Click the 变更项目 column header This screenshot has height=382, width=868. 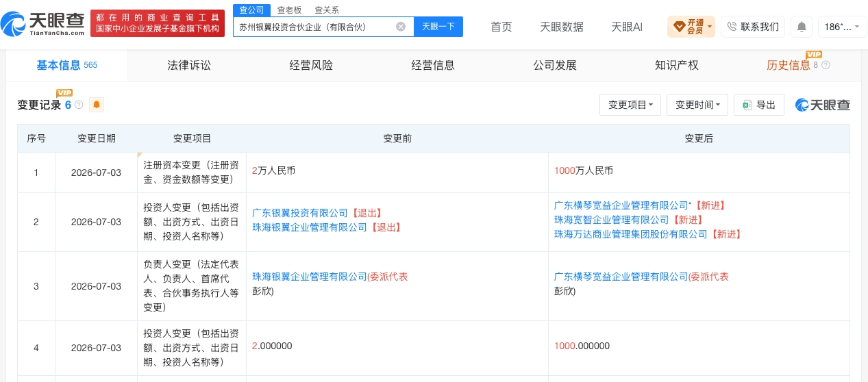click(x=192, y=138)
